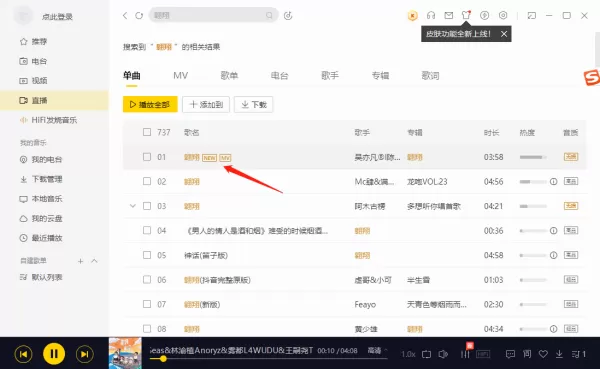Check the box for song 05
Viewport: 600px width, 369px height.
tap(147, 255)
